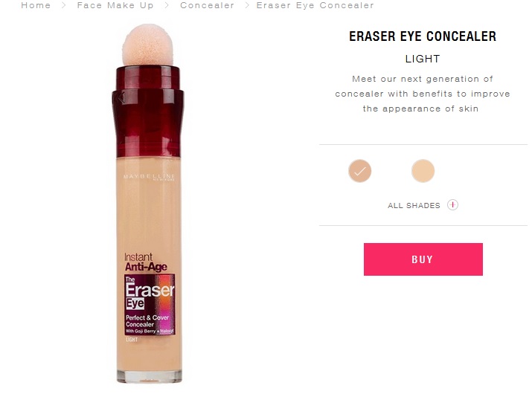The height and width of the screenshot is (411, 532).
Task: Click the pink BUY button
Action: (423, 259)
